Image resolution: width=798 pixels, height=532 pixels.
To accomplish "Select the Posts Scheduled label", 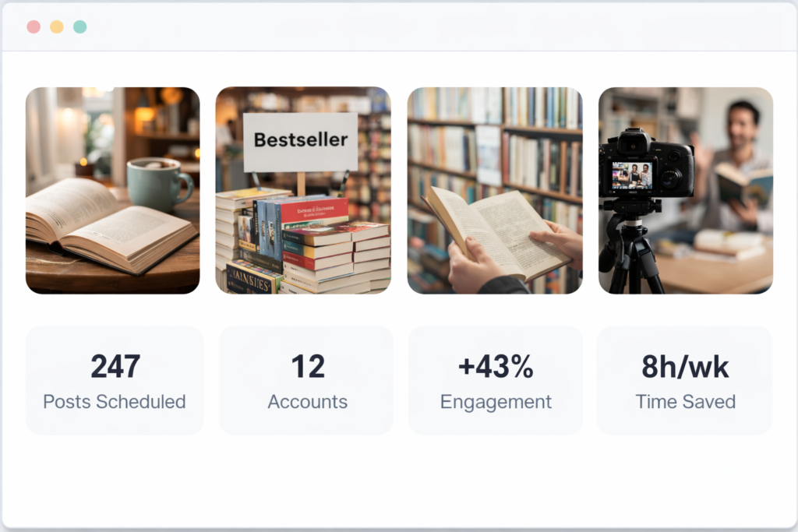I will [115, 402].
